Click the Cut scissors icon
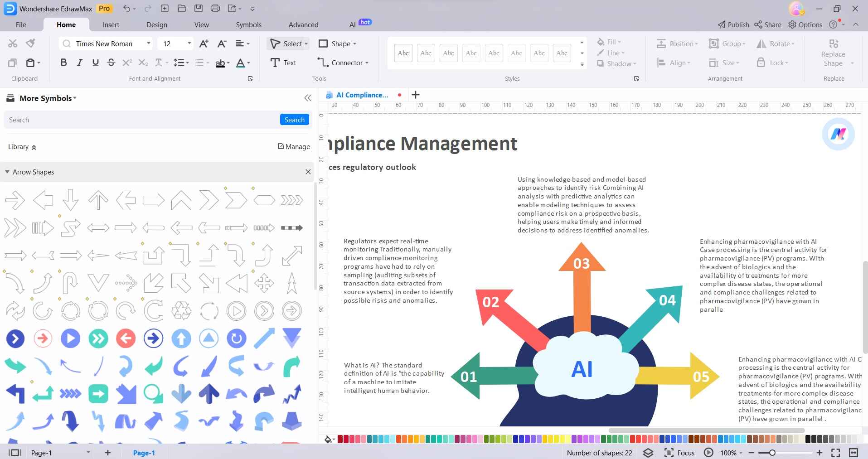 pos(13,43)
